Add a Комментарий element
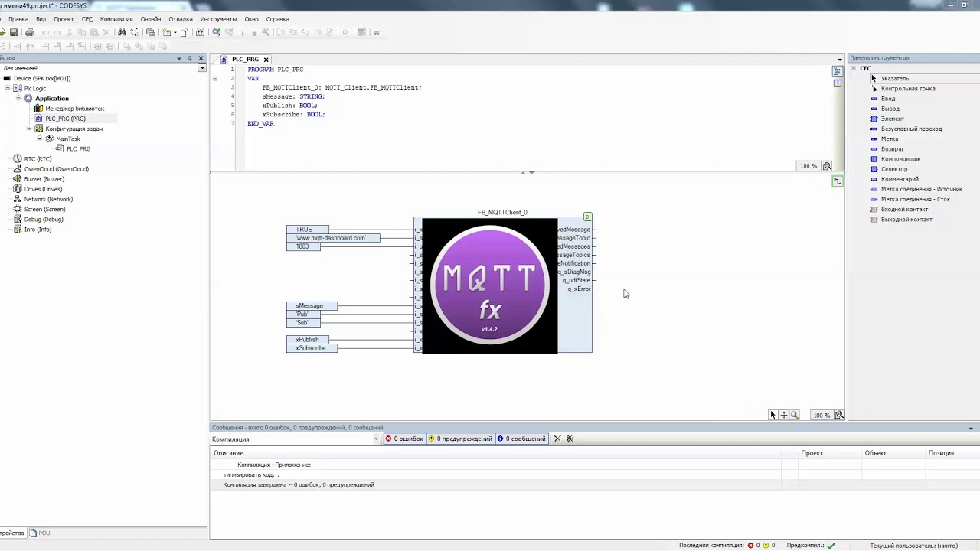This screenshot has width=980, height=551. tap(900, 179)
